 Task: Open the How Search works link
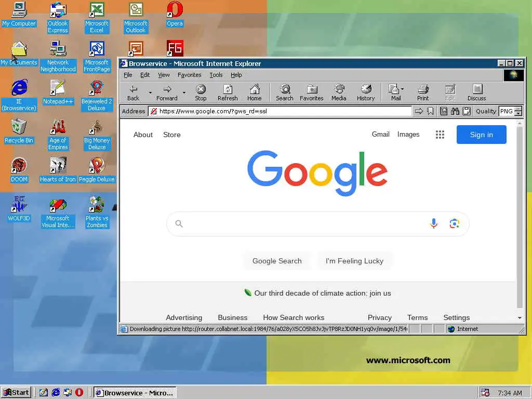(x=294, y=317)
